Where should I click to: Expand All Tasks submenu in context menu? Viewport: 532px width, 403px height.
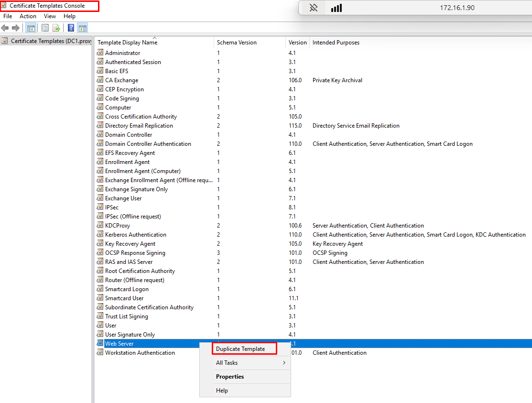(245, 363)
